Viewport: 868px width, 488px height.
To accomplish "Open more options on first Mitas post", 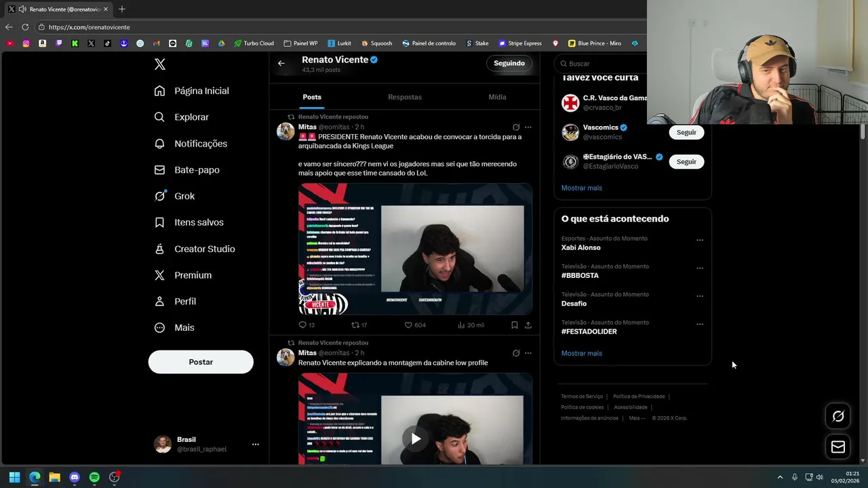I will tap(528, 127).
